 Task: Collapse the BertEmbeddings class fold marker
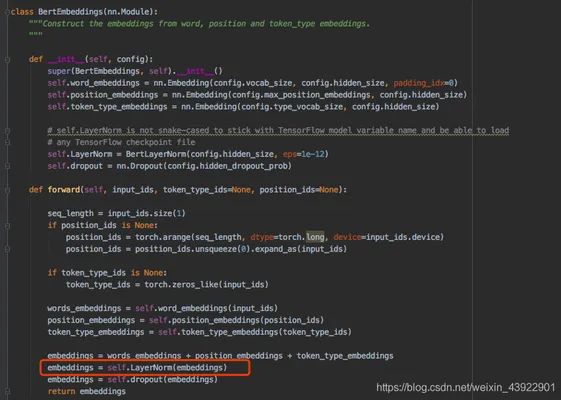(x=8, y=12)
